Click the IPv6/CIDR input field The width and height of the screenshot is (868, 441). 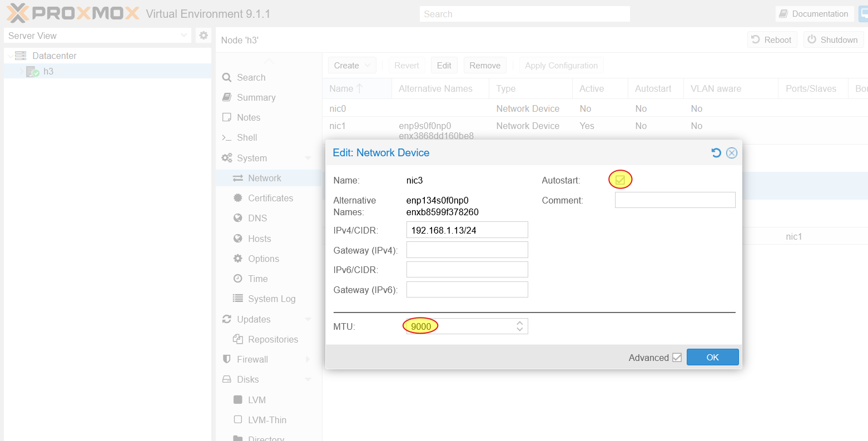467,270
